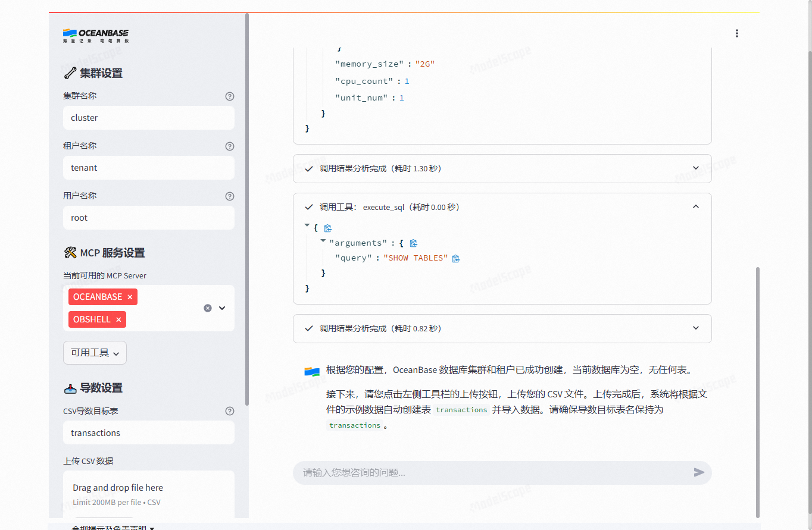Remove the OBSHELL server tag
This screenshot has height=530, width=812.
click(x=118, y=319)
